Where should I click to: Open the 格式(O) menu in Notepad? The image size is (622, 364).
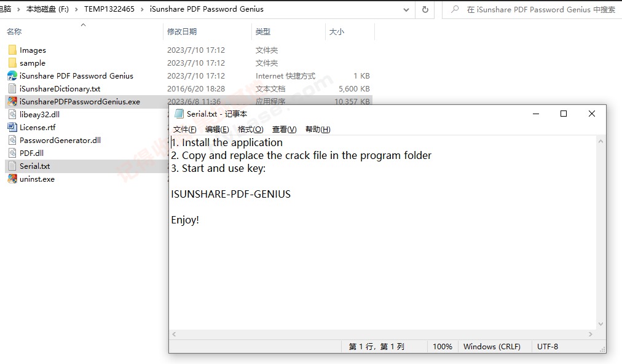pyautogui.click(x=250, y=130)
